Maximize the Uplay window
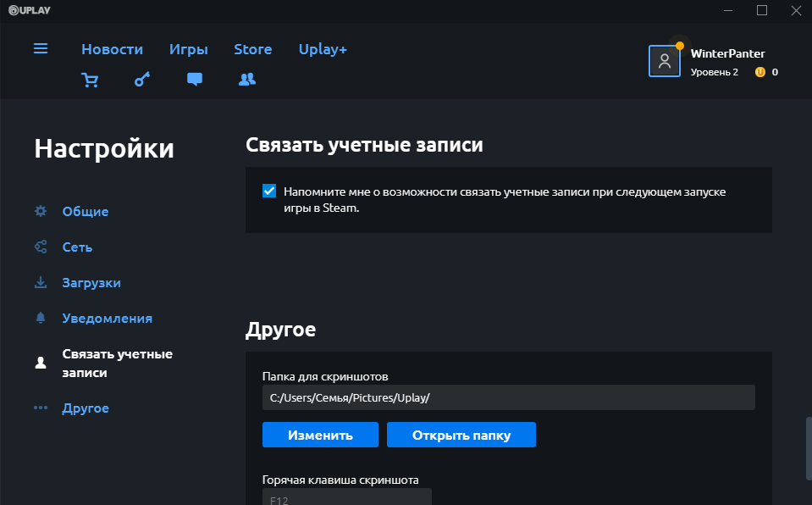The image size is (812, 505). click(762, 10)
